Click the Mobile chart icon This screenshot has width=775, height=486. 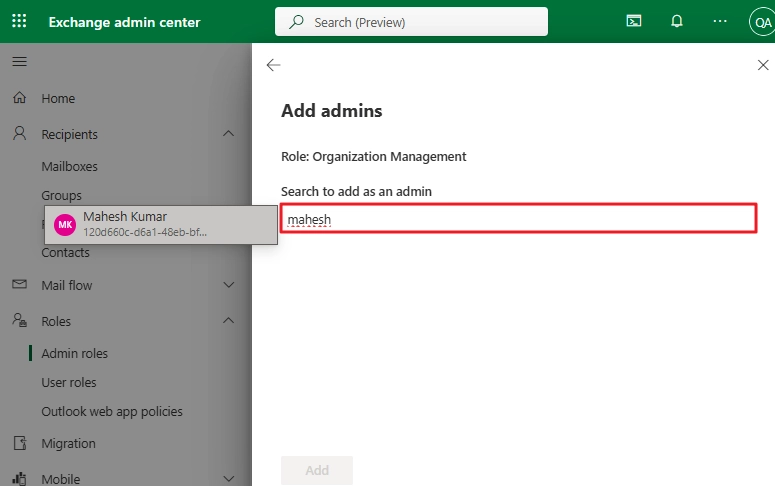coord(19,479)
